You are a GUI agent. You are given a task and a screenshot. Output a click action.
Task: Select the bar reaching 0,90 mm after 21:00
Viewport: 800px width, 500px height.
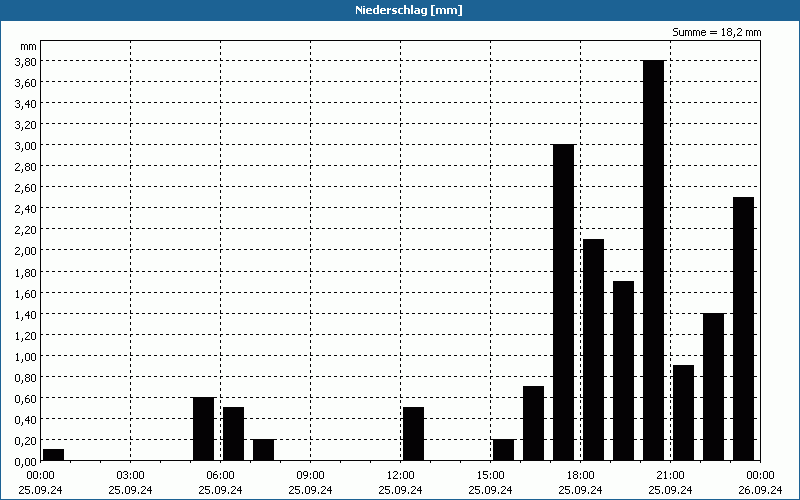tap(684, 413)
